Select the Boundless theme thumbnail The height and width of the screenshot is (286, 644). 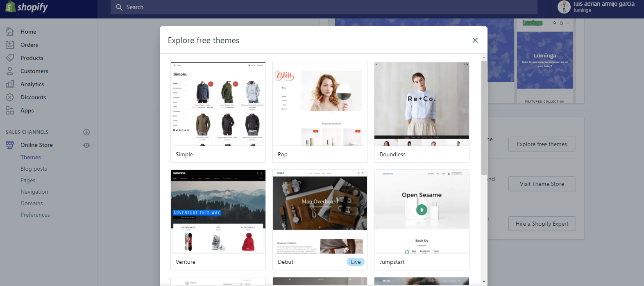point(422,104)
